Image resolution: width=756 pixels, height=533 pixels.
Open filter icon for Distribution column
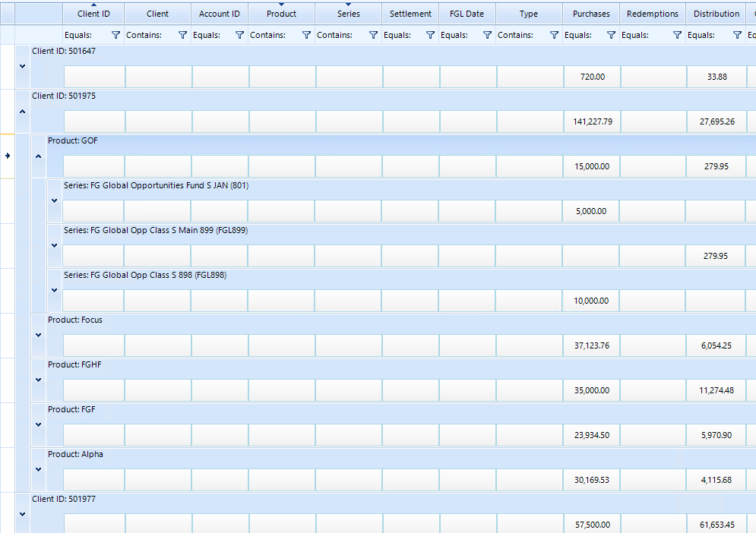[x=737, y=35]
